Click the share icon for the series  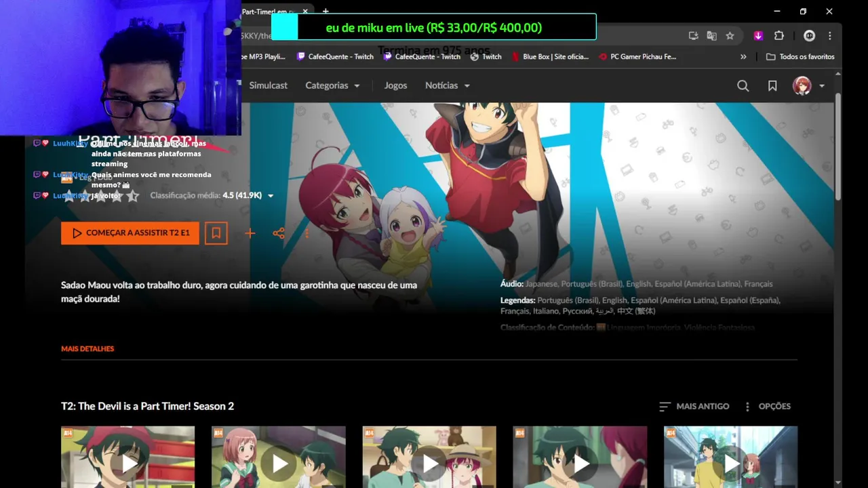tap(279, 233)
